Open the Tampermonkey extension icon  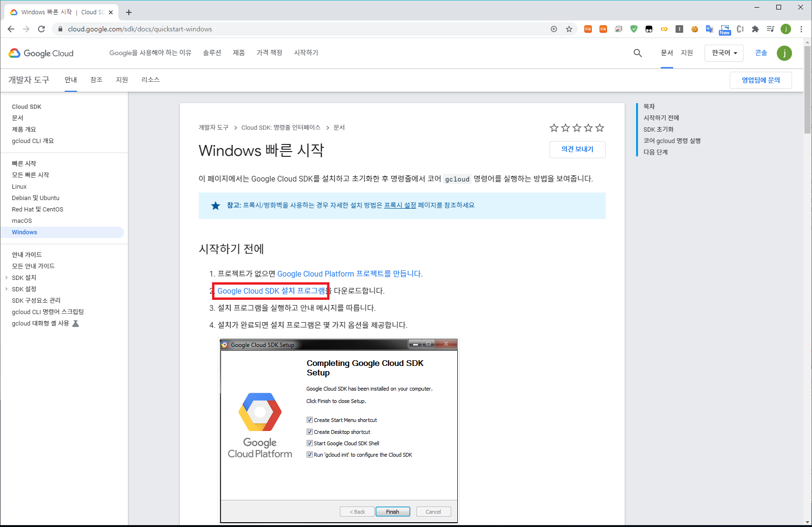coord(649,29)
